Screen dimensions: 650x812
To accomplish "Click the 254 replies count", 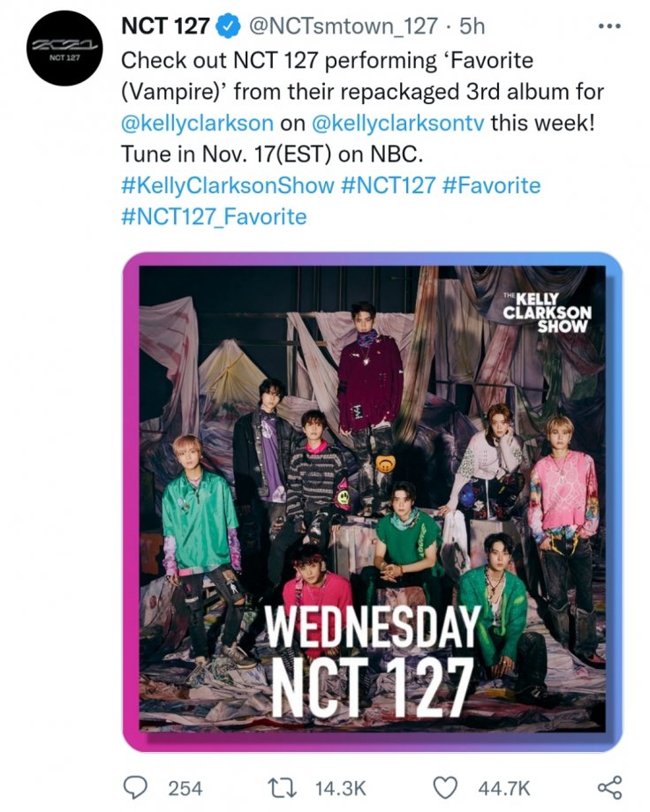I will click(185, 787).
